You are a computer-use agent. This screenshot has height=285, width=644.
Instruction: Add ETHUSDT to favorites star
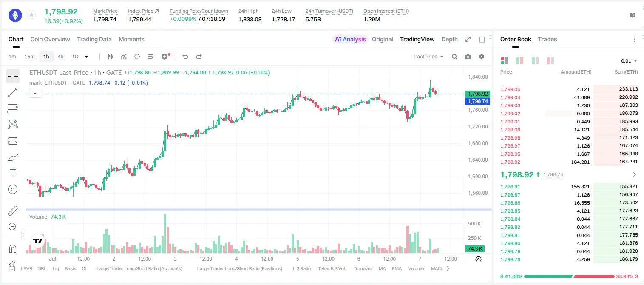[x=31, y=15]
